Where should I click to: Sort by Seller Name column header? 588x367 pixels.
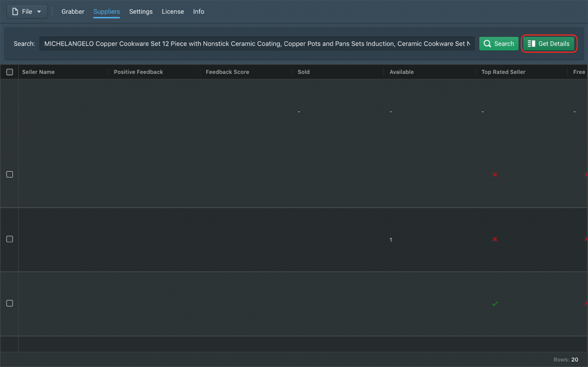click(x=38, y=72)
